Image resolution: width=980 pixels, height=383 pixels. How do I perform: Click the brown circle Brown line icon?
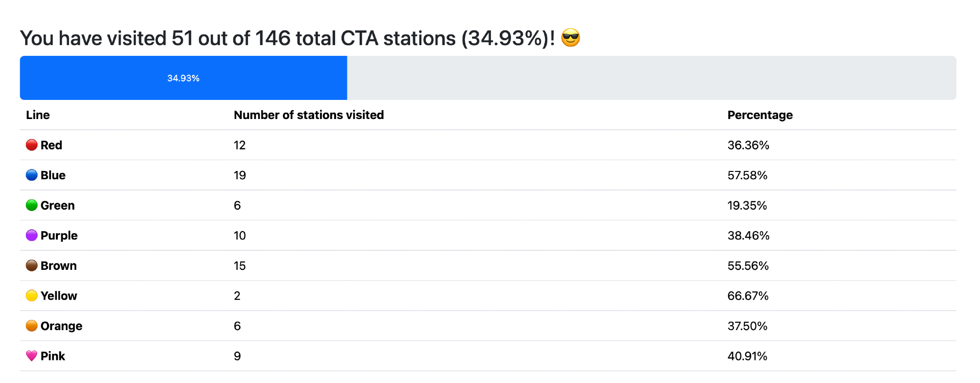pyautogui.click(x=31, y=265)
